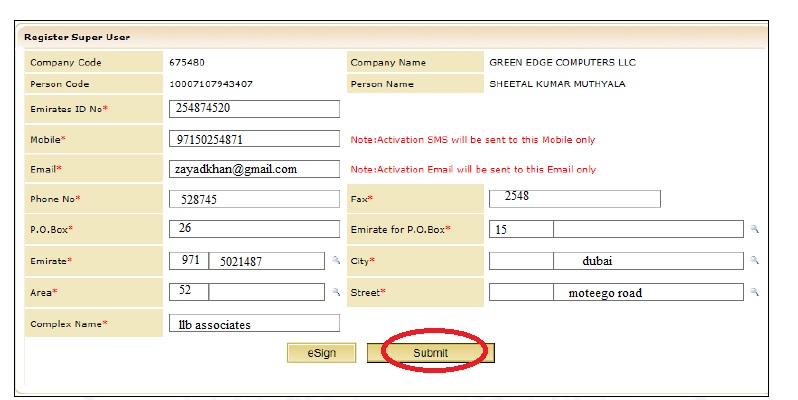Open the lookup icon next to Emirate field
This screenshot has height=400, width=798.
coord(336,261)
